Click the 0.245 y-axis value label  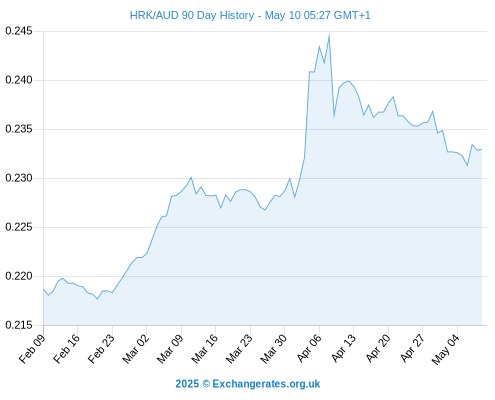pos(19,31)
